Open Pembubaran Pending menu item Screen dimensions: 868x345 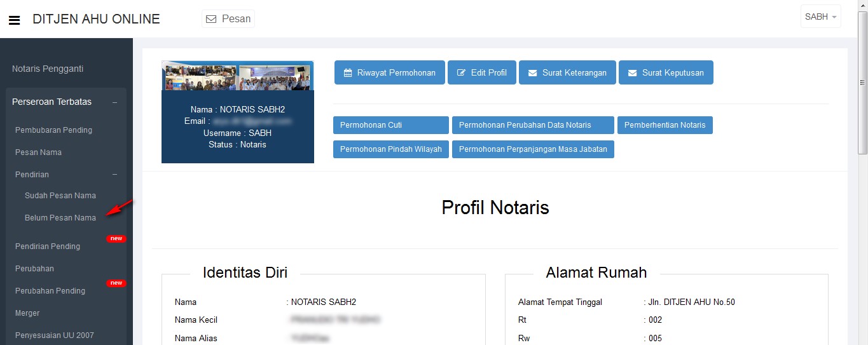53,130
